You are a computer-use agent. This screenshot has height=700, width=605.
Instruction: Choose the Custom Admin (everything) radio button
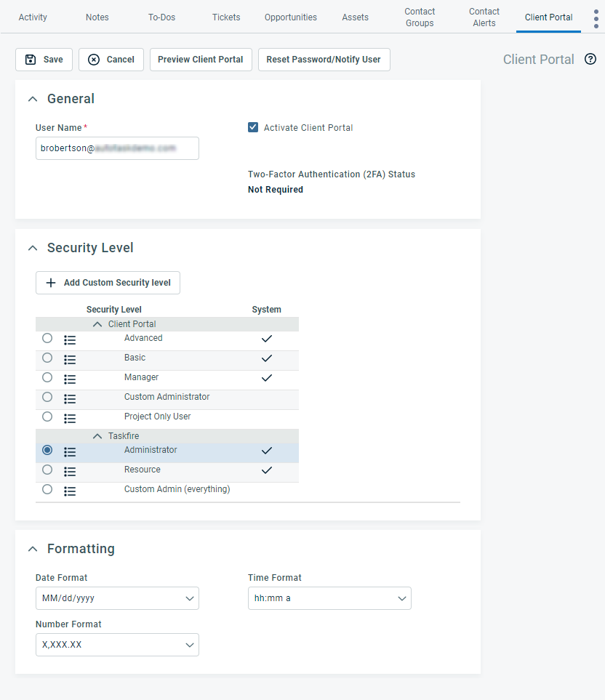pyautogui.click(x=47, y=489)
